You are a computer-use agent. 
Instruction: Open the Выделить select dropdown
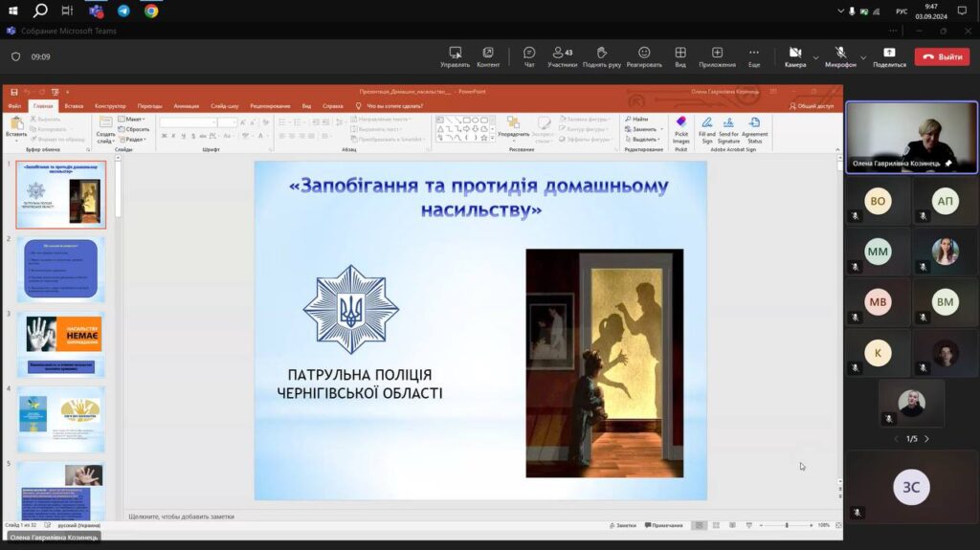[642, 140]
